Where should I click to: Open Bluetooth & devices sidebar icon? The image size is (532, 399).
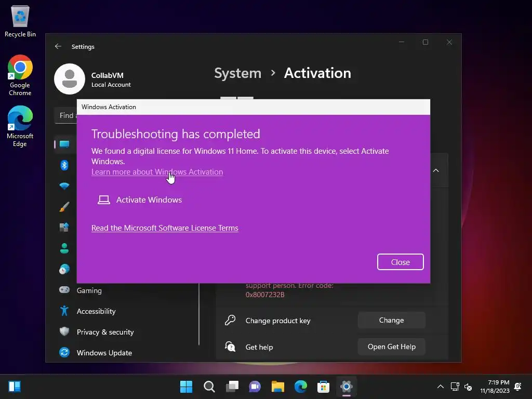point(64,165)
